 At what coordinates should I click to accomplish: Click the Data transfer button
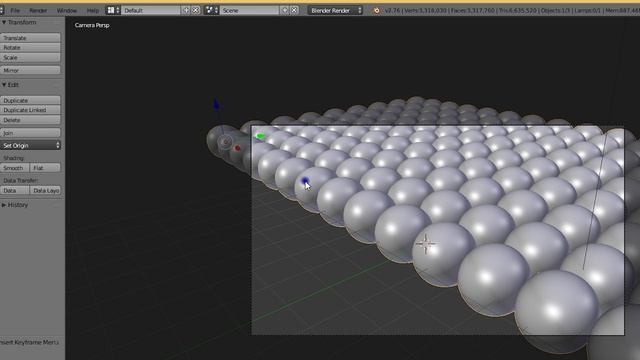point(15,190)
